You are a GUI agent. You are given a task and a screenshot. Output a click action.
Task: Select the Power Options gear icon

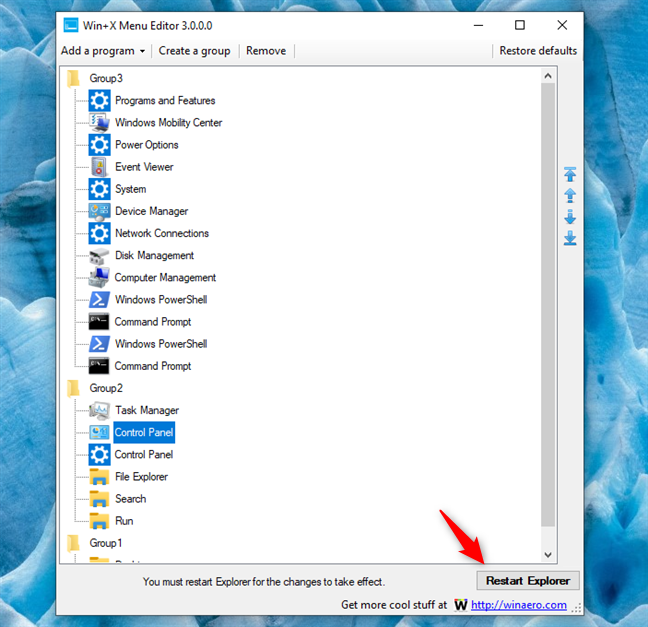click(x=99, y=145)
